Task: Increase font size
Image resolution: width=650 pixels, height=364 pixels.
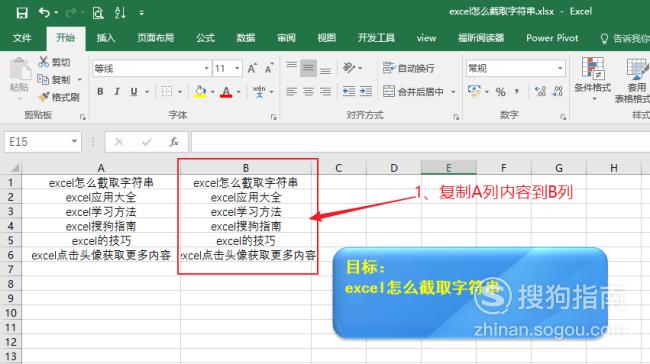Action: pos(252,68)
